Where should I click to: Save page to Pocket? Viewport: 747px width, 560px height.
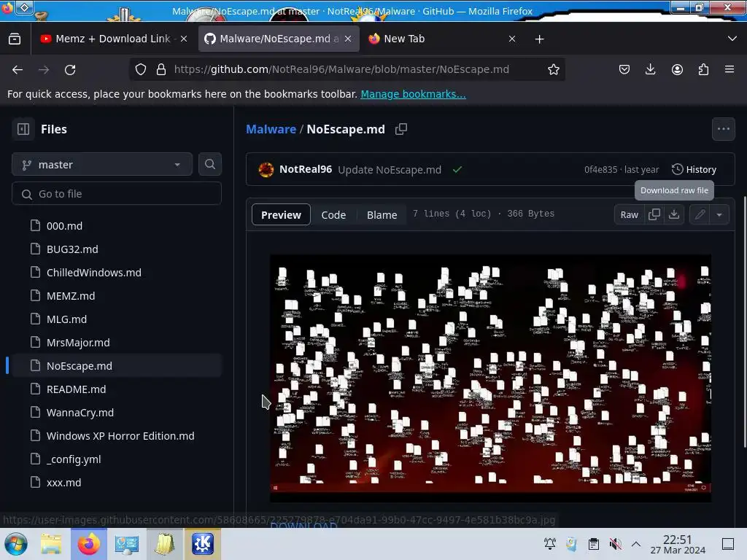(x=624, y=69)
